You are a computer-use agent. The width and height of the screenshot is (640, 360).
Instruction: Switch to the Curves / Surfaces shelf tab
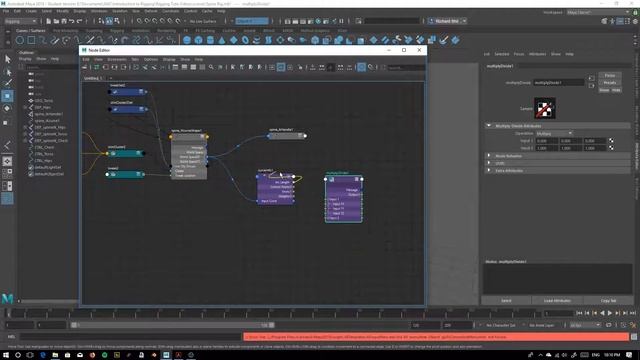pos(31,31)
